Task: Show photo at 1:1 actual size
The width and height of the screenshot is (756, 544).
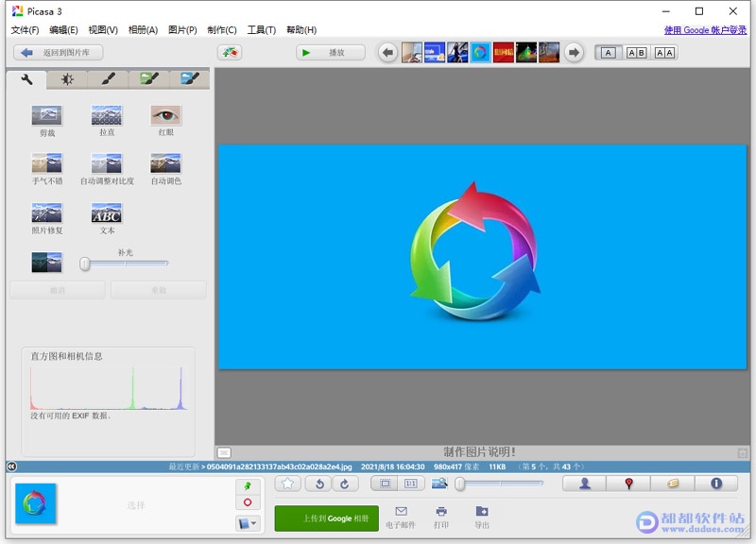Action: 411,484
